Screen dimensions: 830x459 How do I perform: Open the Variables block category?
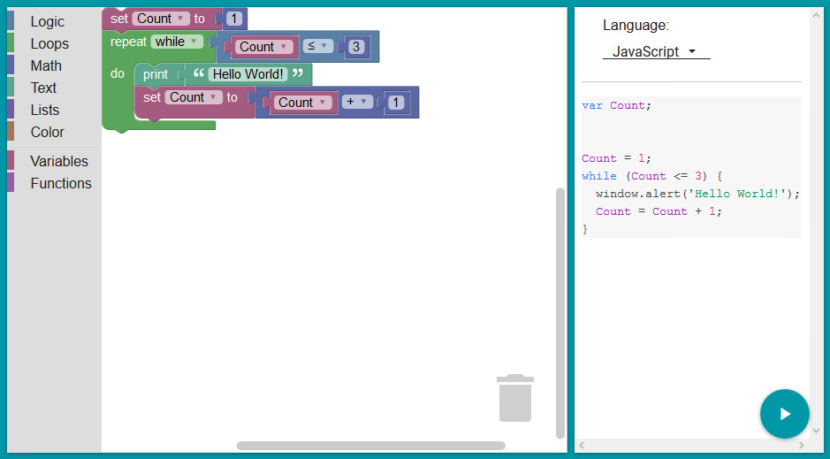pyautogui.click(x=59, y=161)
